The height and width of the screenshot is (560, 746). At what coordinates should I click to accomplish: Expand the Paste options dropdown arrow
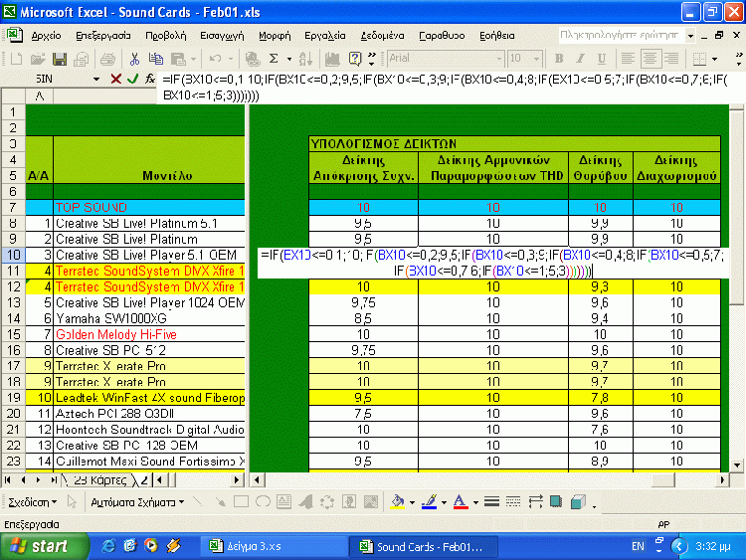pos(193,59)
